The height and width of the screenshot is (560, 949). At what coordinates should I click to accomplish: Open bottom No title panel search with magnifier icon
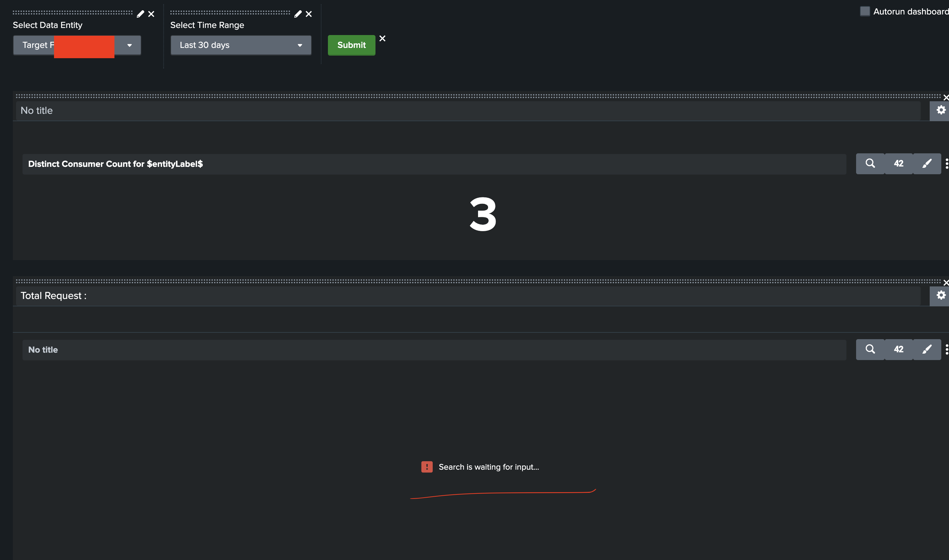870,349
